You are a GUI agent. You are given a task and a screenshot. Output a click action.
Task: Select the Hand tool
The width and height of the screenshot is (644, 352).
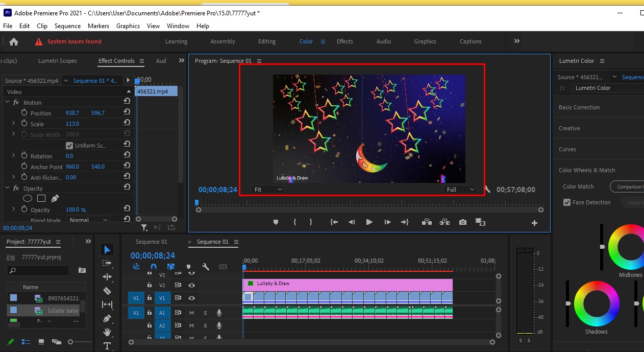(x=107, y=332)
